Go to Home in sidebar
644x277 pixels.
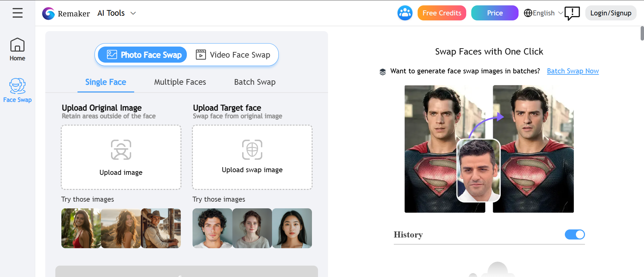[x=17, y=49]
